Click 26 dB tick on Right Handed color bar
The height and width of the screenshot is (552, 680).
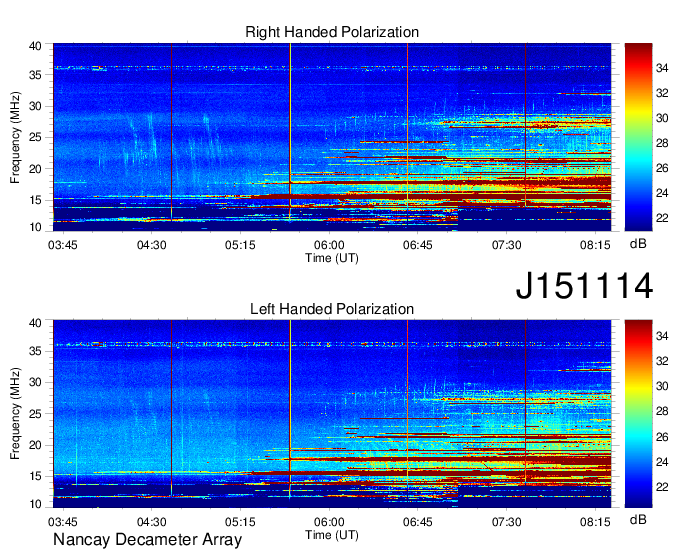662,168
